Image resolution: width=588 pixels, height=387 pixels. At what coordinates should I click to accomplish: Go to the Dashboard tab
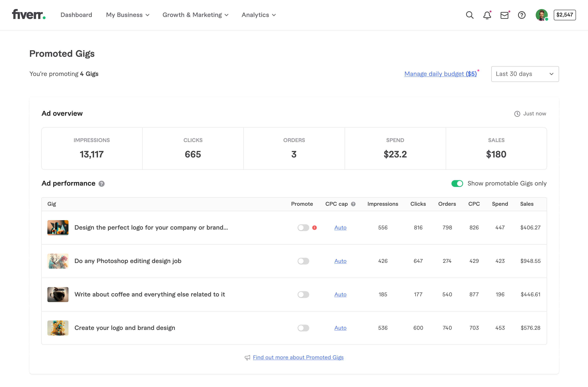pos(76,15)
